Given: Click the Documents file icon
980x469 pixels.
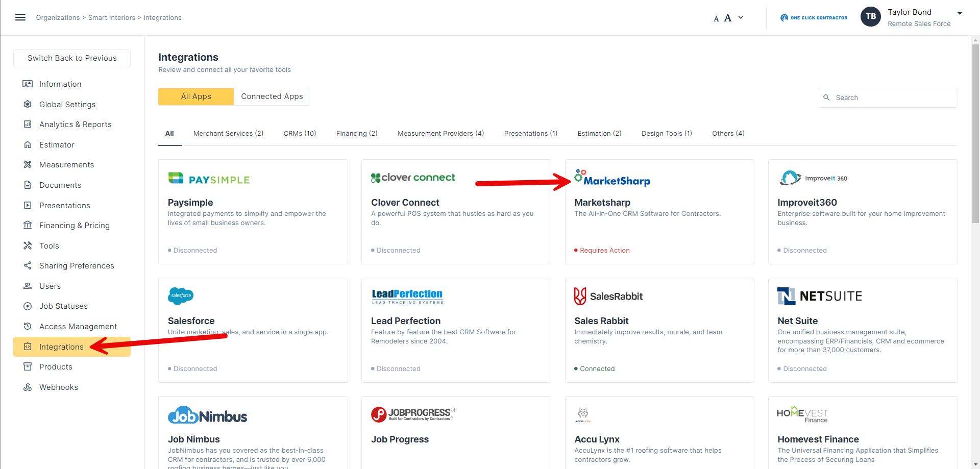Looking at the screenshot, I should 28,185.
